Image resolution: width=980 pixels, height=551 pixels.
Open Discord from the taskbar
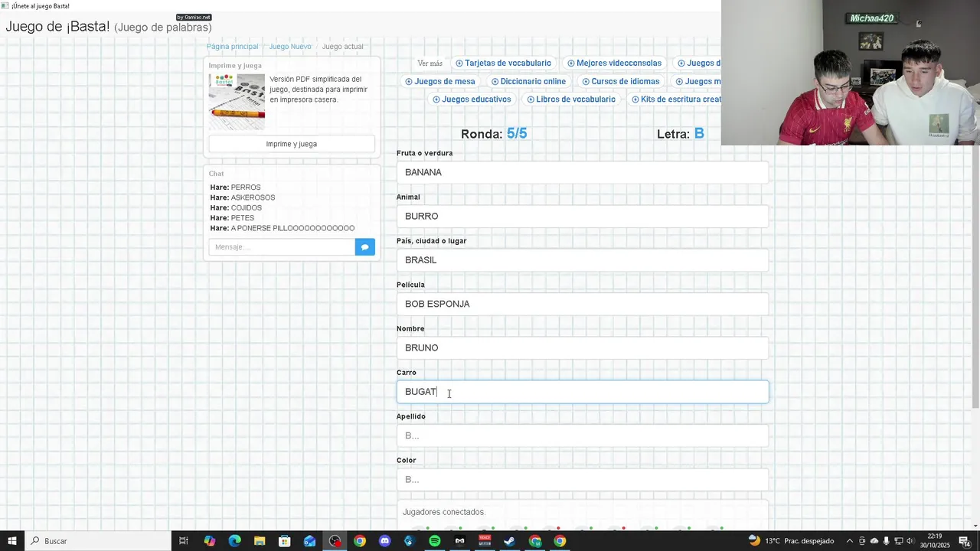tap(385, 541)
